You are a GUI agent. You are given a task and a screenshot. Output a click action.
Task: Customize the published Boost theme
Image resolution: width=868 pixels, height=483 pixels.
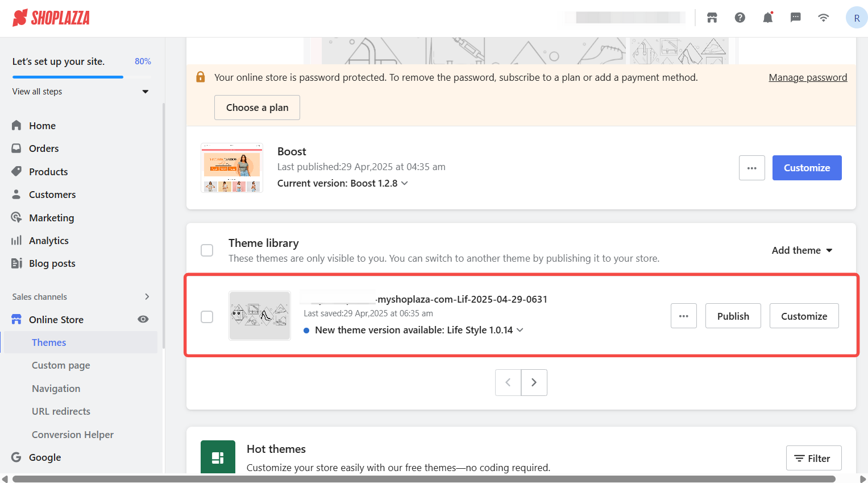coord(807,168)
